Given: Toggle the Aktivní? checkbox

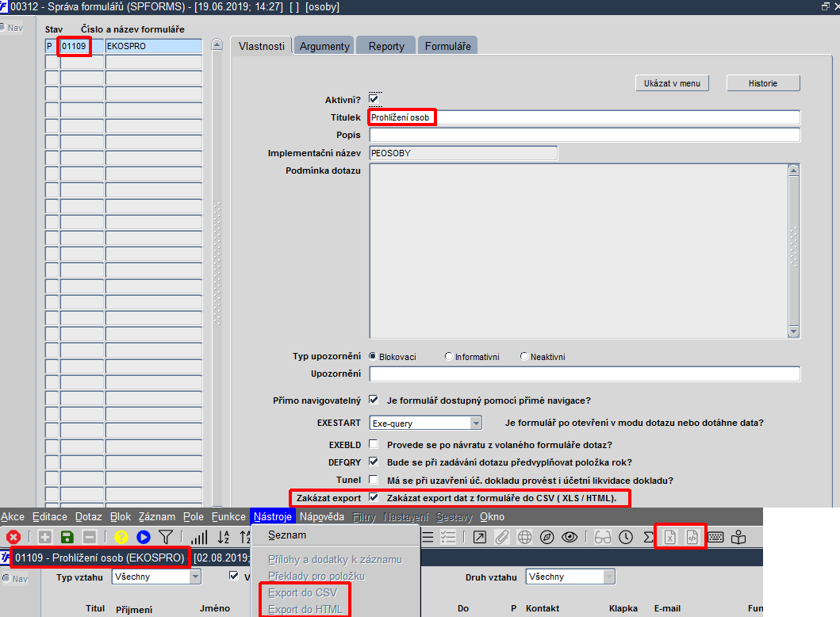Looking at the screenshot, I should tap(374, 99).
